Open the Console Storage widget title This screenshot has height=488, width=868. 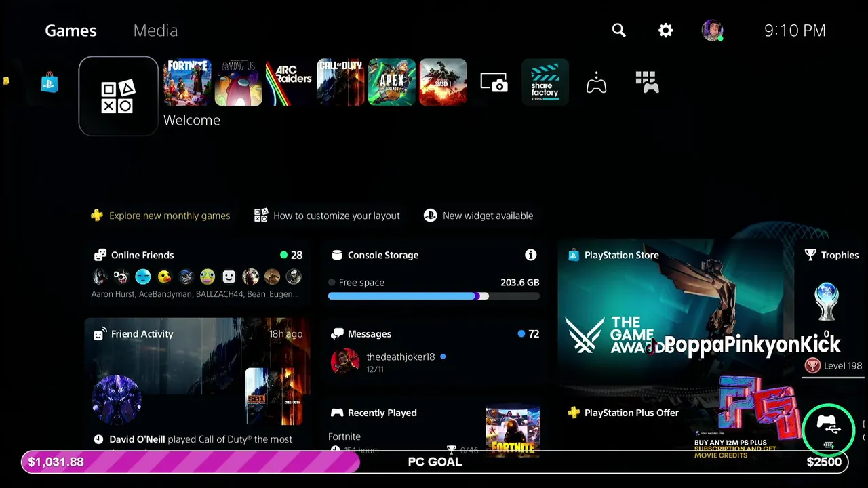(383, 255)
